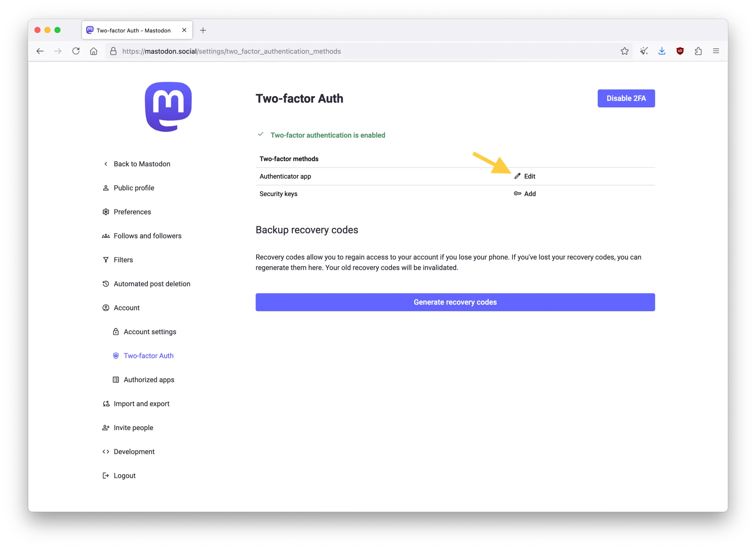Click the uBlock Origin toolbar icon

coord(680,51)
